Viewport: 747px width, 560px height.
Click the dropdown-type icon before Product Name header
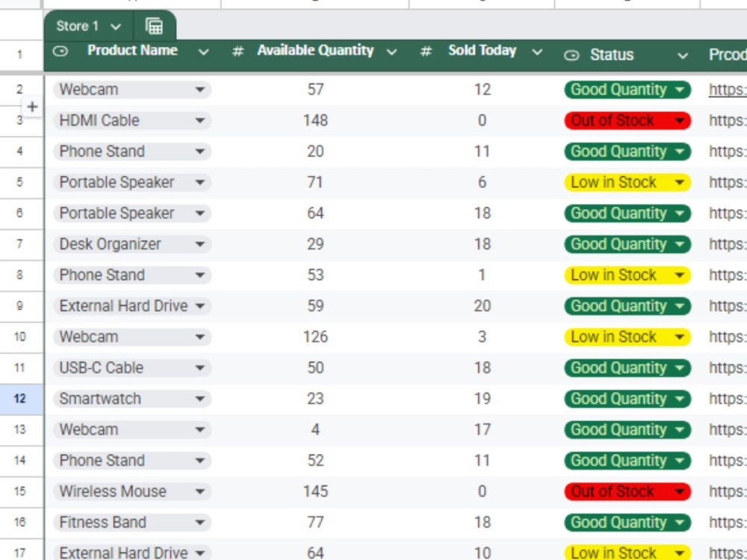coord(61,51)
